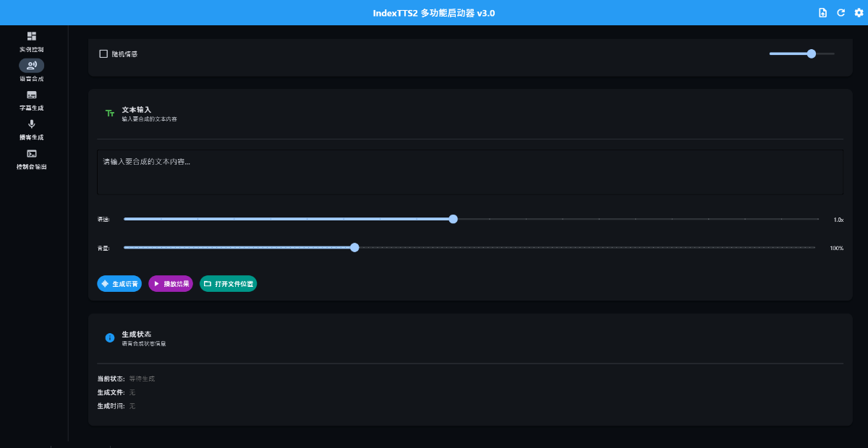Image resolution: width=868 pixels, height=448 pixels.
Task: Click the blue info icon beside 生成状态
Action: point(110,337)
